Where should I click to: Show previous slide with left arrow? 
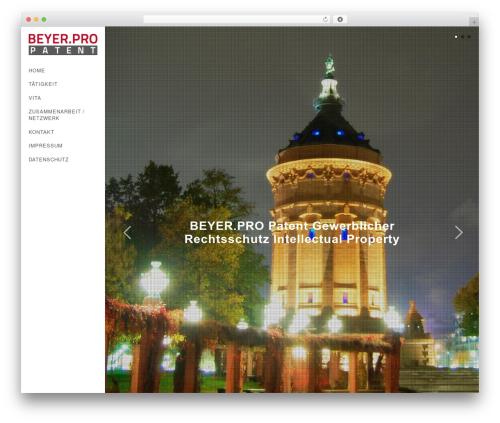pyautogui.click(x=127, y=233)
